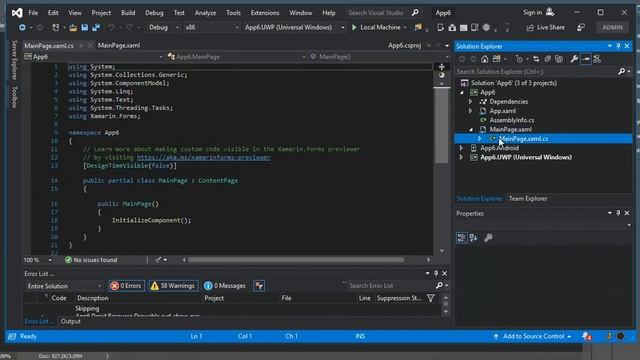The image size is (640, 360).
Task: Click the Collapse All icon in Solution Explorer
Action: tap(547, 59)
